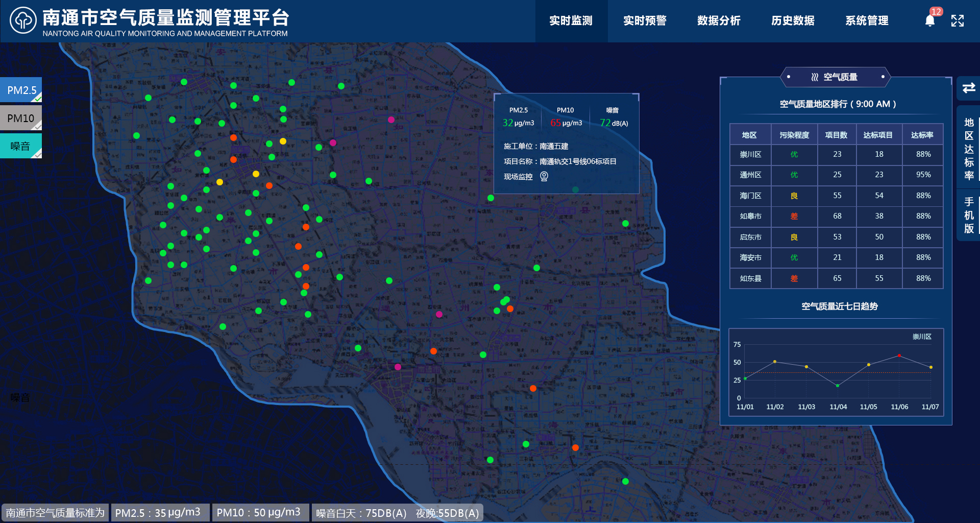Switch to the 实时预警 tab

tap(645, 20)
